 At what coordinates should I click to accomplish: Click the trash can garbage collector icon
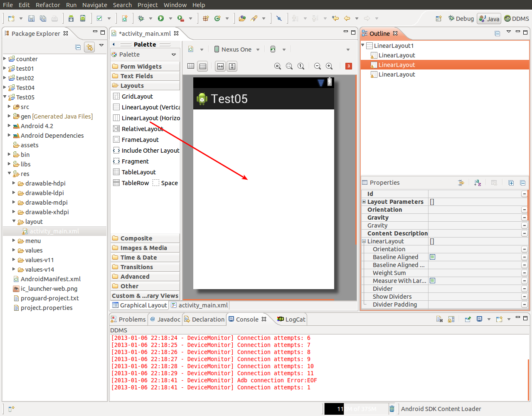[x=392, y=409]
